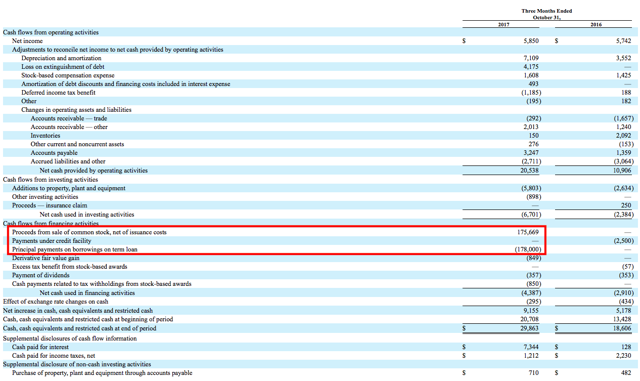The height and width of the screenshot is (381, 640).
Task: Click the cash paid for interest value 7,344
Action: click(531, 347)
